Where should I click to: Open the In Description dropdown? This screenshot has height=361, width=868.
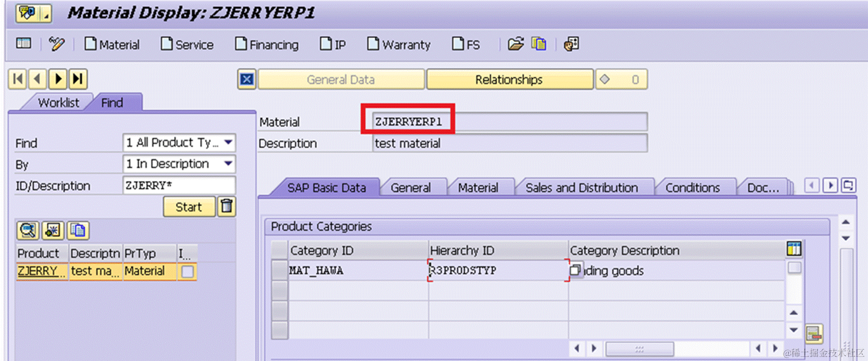click(179, 164)
